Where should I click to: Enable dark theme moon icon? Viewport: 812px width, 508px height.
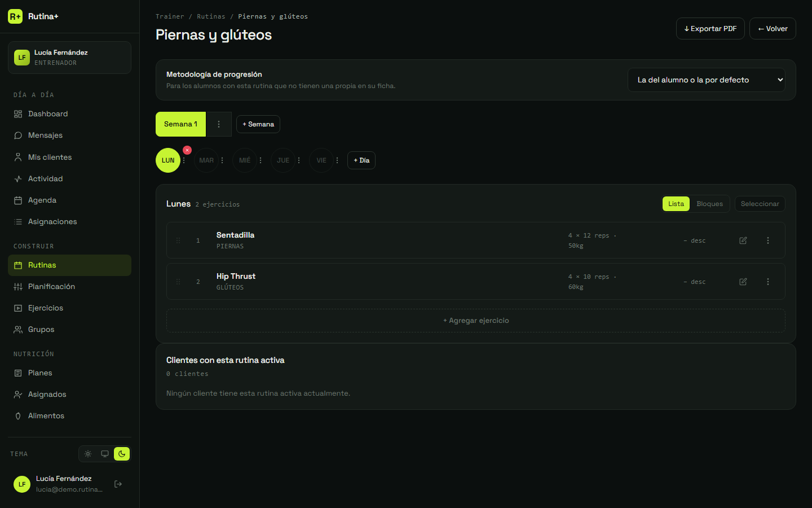click(x=122, y=454)
